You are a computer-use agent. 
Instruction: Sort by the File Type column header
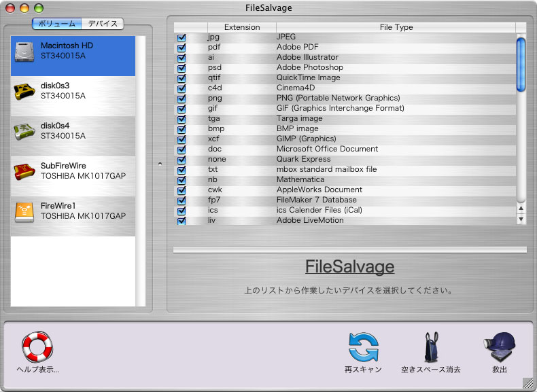click(x=396, y=27)
